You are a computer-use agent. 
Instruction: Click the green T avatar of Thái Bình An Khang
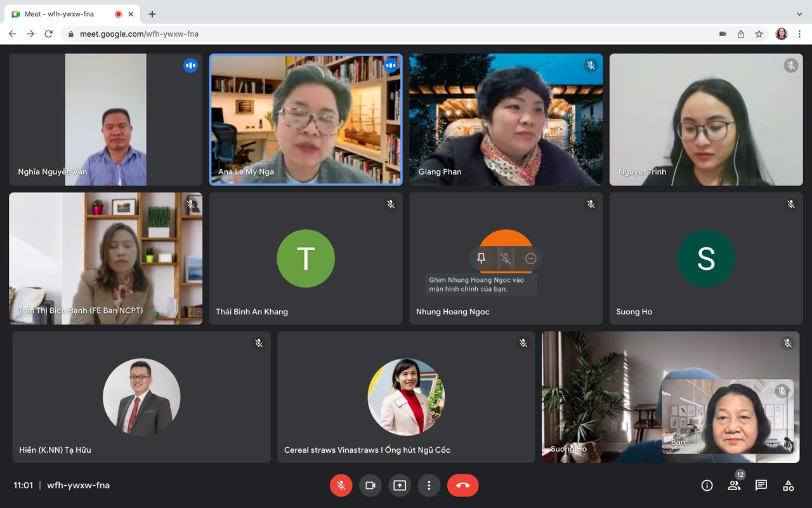coord(306,258)
